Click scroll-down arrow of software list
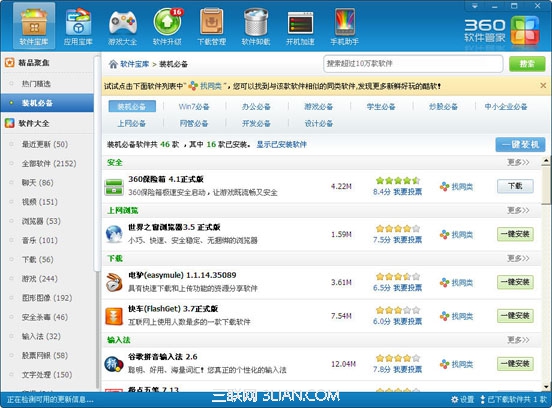 546,387
